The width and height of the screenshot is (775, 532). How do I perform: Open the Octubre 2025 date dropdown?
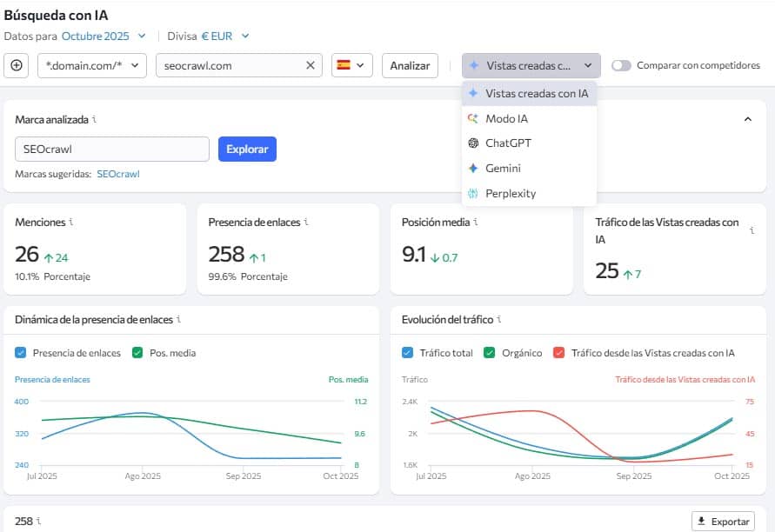[x=104, y=36]
